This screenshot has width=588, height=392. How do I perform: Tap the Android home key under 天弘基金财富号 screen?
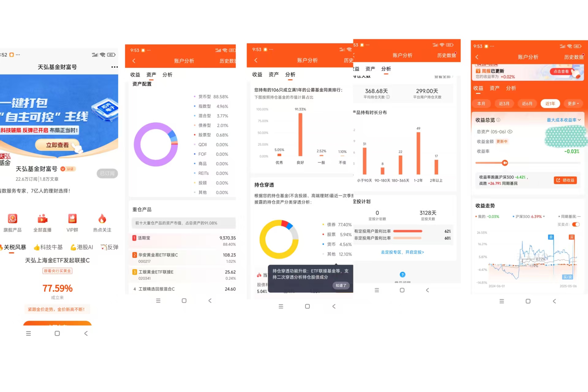coord(57,333)
